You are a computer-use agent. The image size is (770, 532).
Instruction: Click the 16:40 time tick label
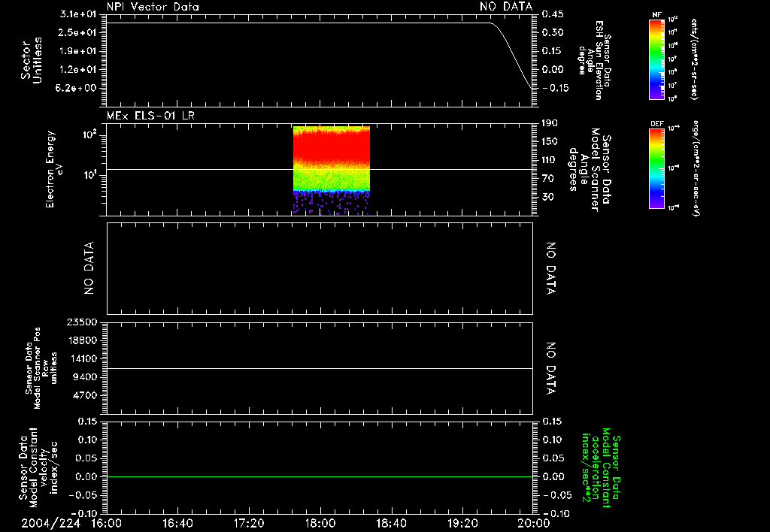[177, 523]
